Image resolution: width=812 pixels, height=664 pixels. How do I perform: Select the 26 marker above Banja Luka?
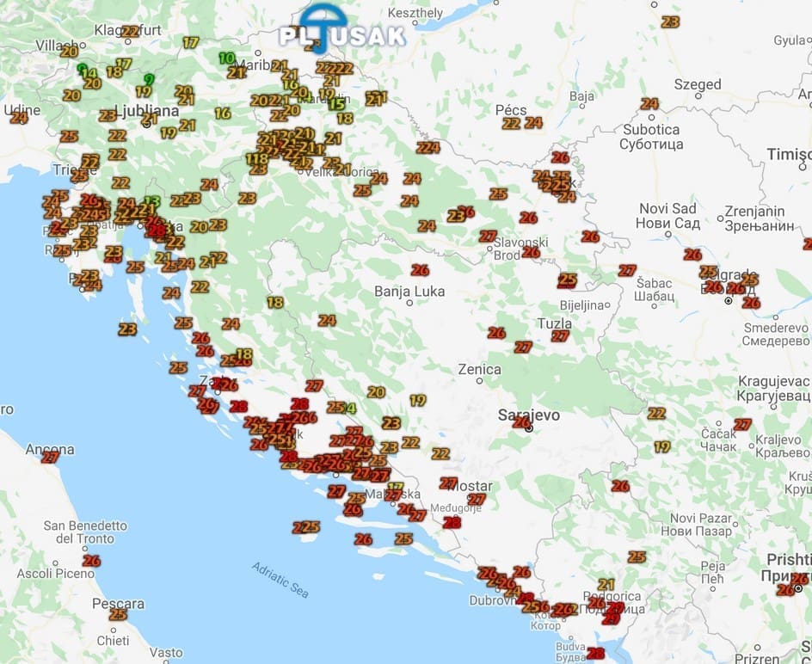tap(420, 270)
